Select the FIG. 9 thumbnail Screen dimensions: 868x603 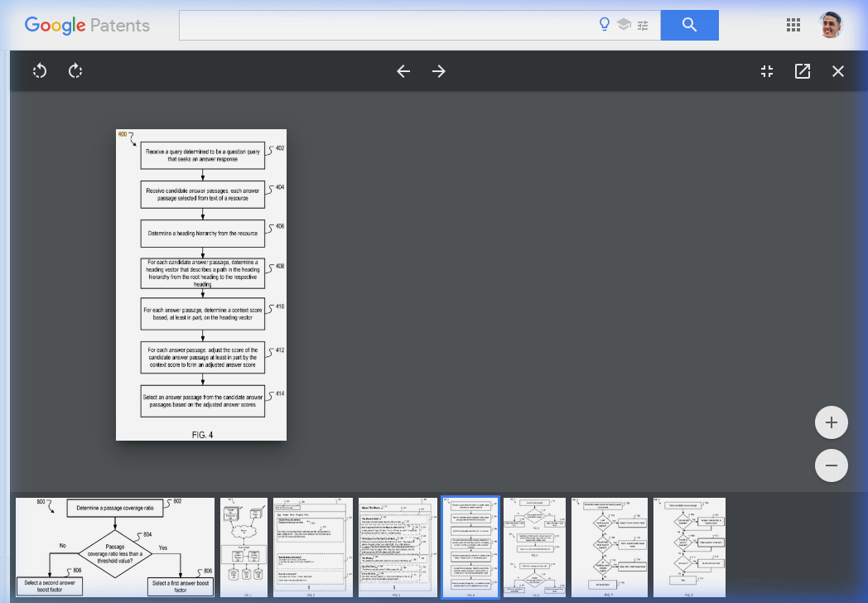coord(689,547)
